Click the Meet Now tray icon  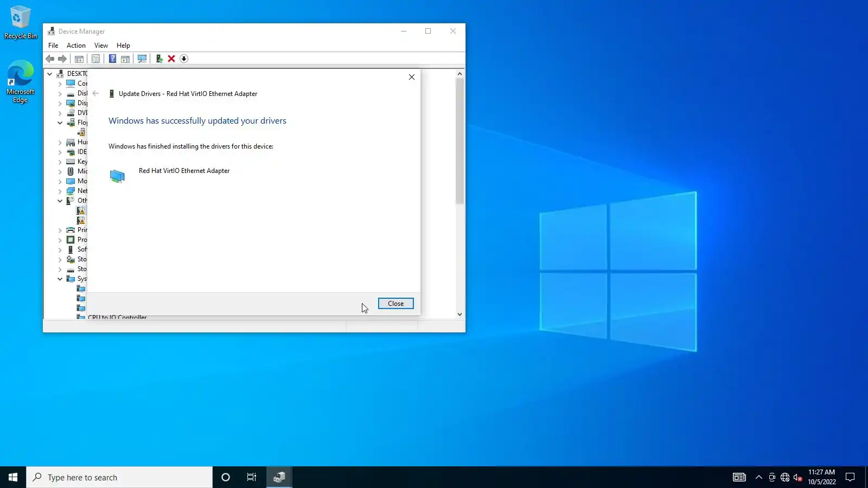pyautogui.click(x=772, y=477)
